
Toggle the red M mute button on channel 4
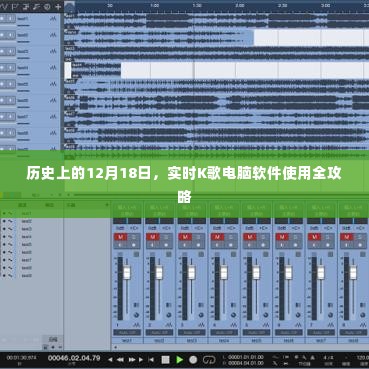coord(217,237)
